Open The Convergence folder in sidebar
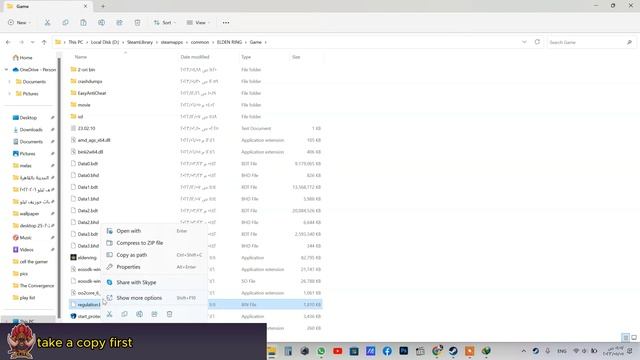This screenshot has height=360, width=640. tap(36, 286)
